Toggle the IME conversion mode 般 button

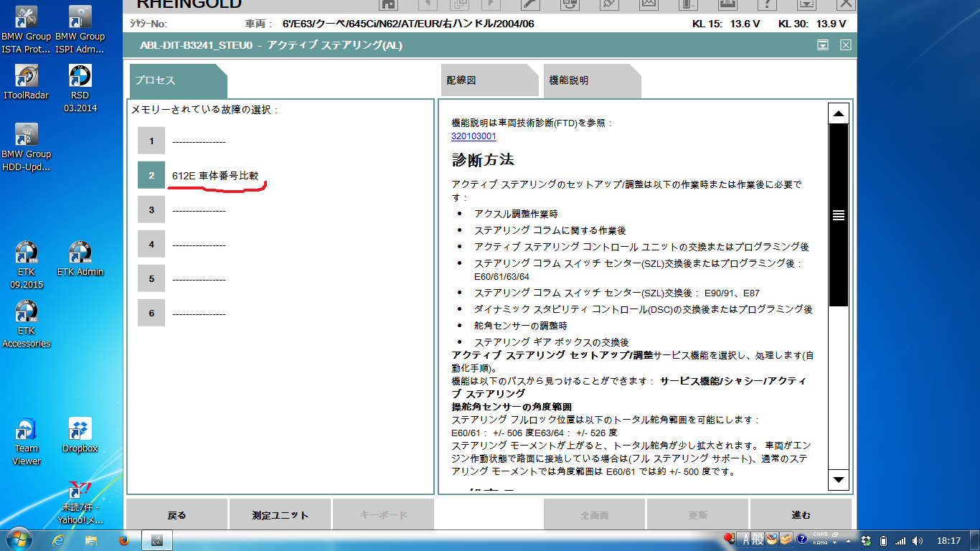[x=758, y=540]
